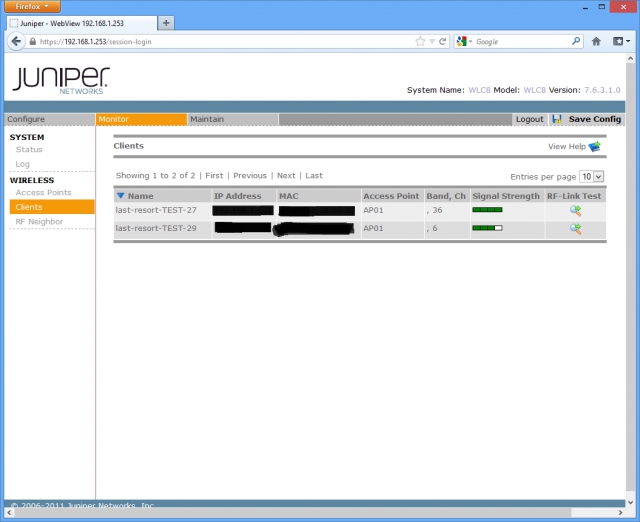Go to First page link
The width and height of the screenshot is (640, 522).
(214, 175)
